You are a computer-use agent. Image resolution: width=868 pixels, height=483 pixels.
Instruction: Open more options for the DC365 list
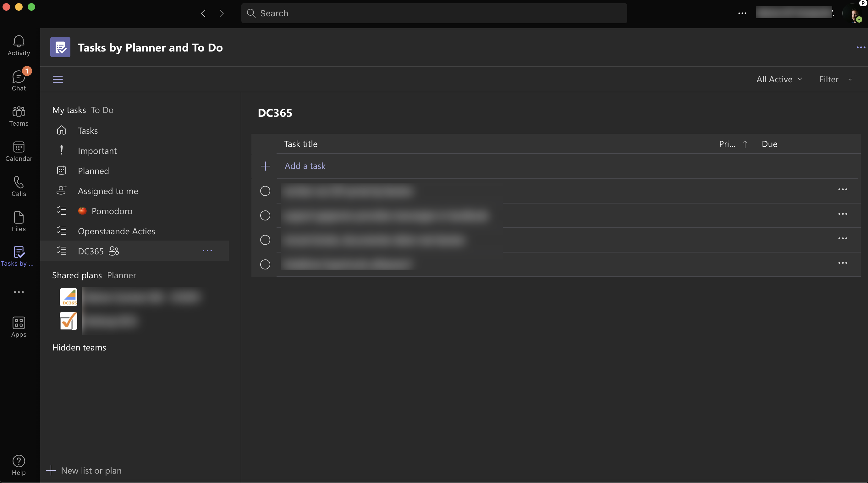click(207, 251)
